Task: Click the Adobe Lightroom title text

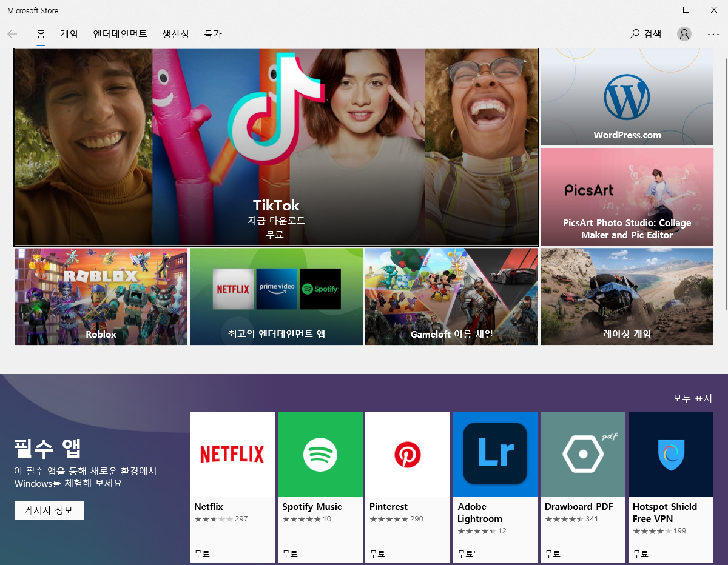Action: tap(480, 513)
